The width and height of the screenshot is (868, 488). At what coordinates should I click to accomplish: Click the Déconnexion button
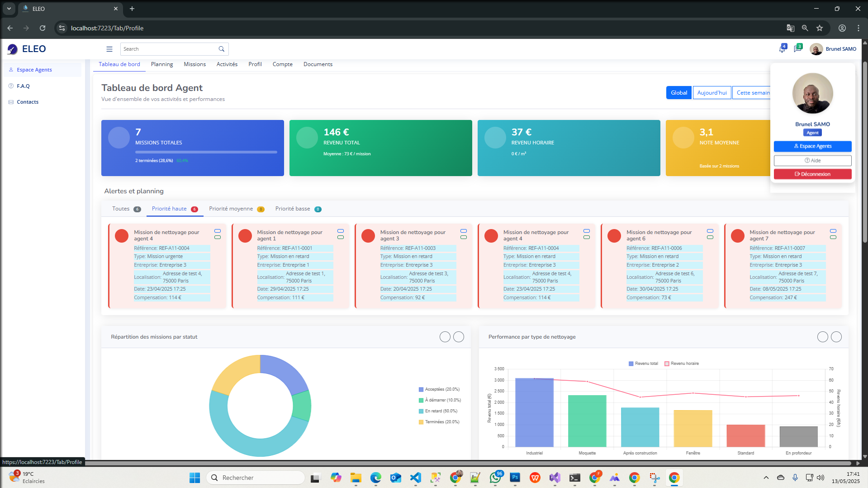(812, 174)
